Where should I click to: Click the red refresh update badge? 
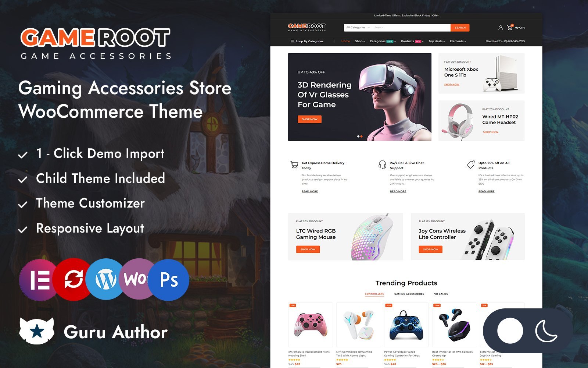tap(73, 279)
